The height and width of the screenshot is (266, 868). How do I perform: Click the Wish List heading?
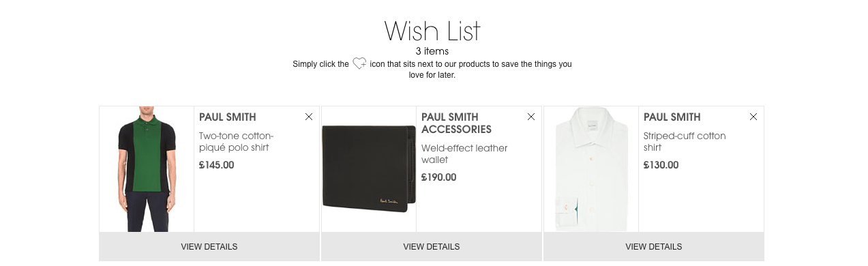(432, 31)
